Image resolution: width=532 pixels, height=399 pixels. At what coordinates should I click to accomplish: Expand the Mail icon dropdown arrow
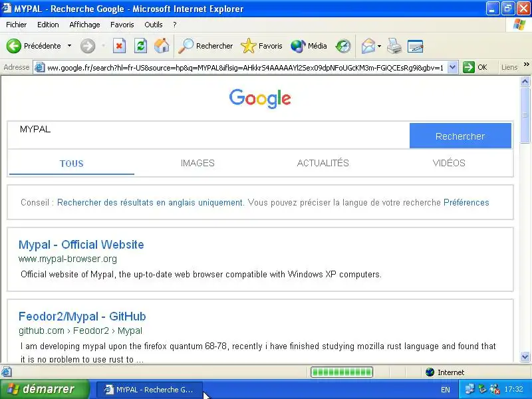pos(379,46)
